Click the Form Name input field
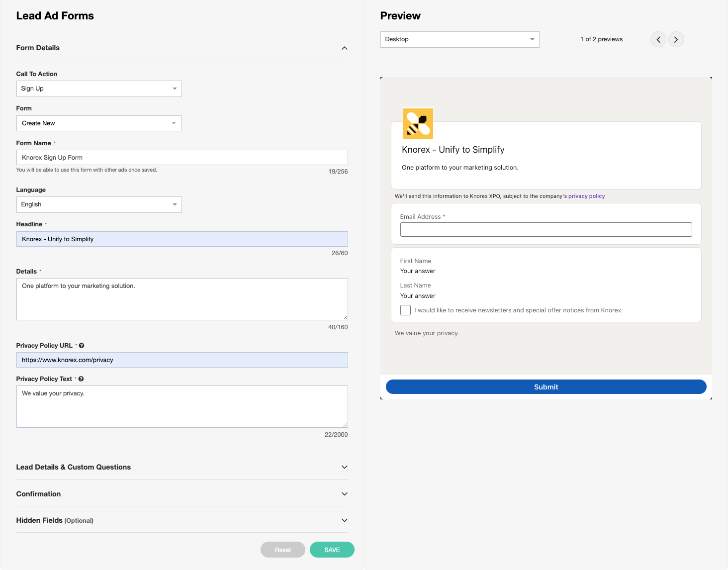Image resolution: width=728 pixels, height=570 pixels. (182, 158)
